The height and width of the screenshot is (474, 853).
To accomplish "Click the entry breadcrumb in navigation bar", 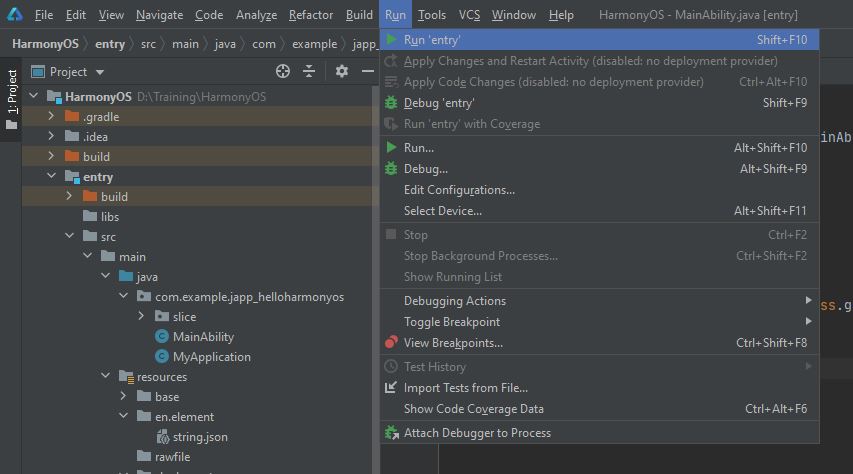I will 110,44.
